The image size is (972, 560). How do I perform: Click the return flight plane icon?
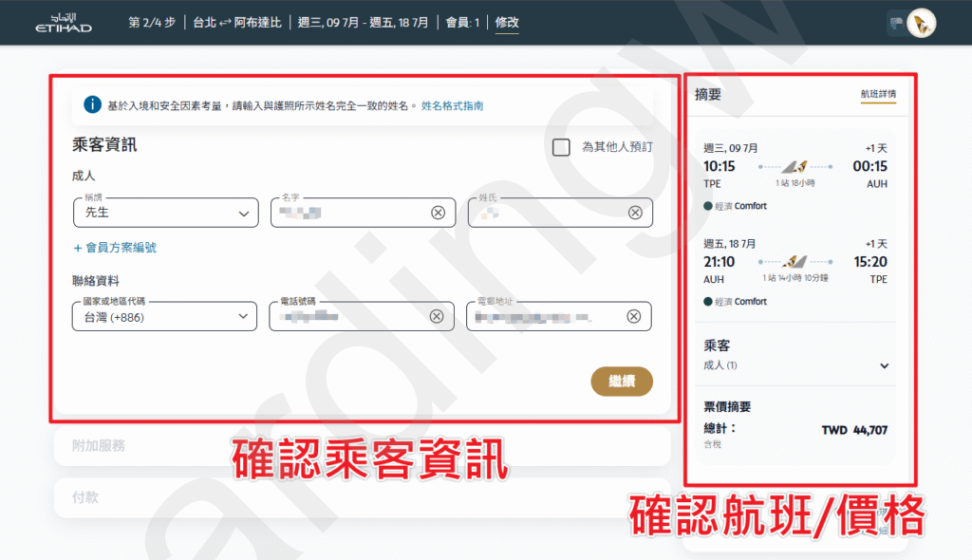794,262
